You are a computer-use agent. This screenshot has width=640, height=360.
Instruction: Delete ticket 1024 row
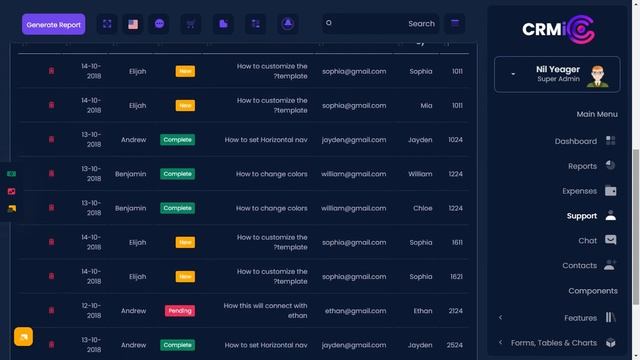pos(51,140)
